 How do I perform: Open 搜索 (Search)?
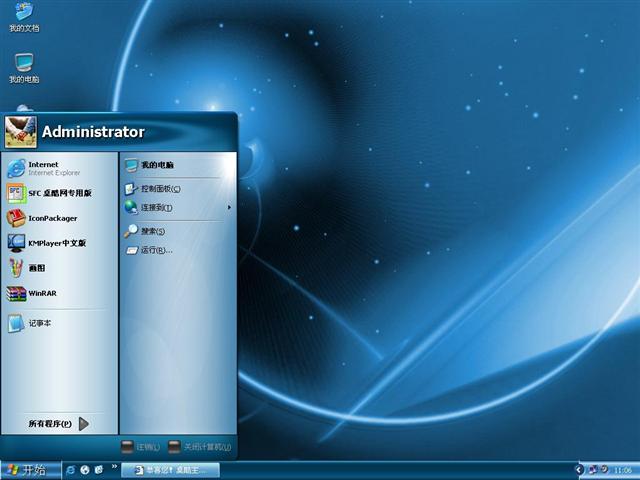point(151,231)
